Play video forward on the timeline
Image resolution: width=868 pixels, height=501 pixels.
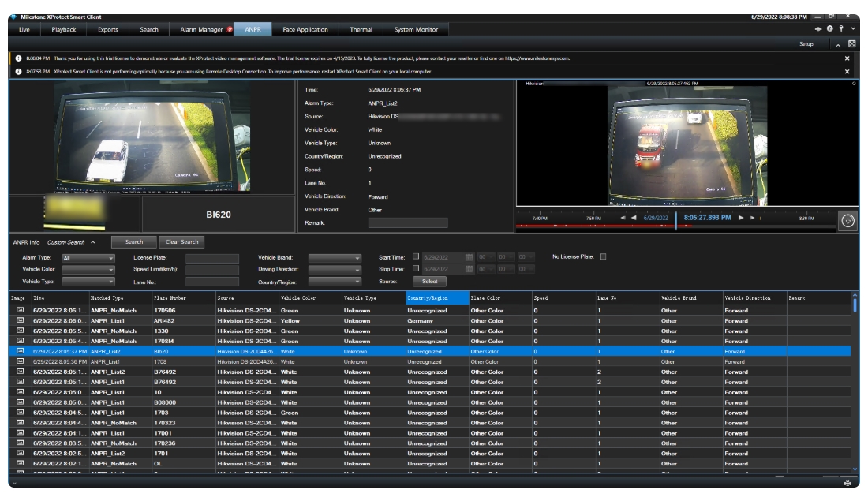741,218
